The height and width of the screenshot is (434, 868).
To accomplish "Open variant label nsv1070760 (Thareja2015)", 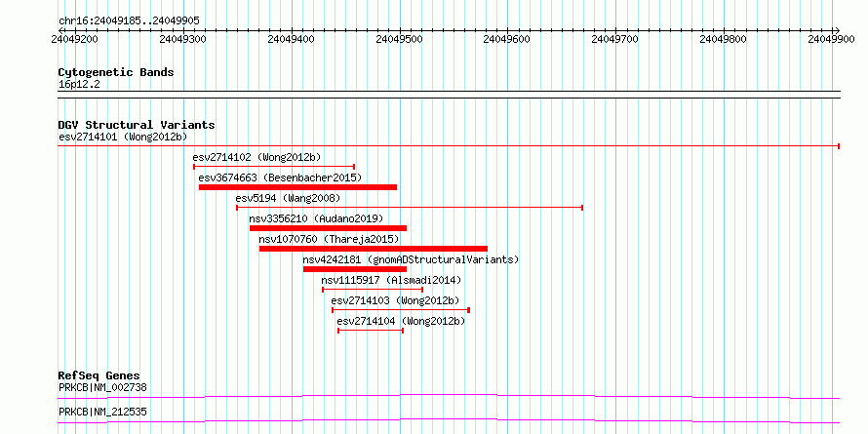I will (329, 239).
